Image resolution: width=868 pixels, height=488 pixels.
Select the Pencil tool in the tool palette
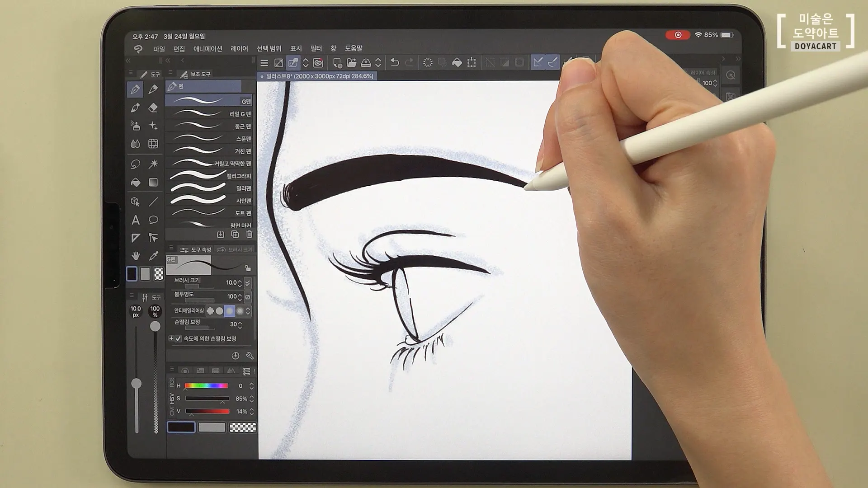point(153,89)
